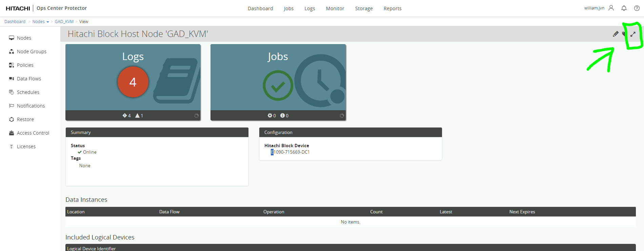Click the green checkmark circle on Jobs tile
This screenshot has height=251, width=644.
pyautogui.click(x=278, y=85)
